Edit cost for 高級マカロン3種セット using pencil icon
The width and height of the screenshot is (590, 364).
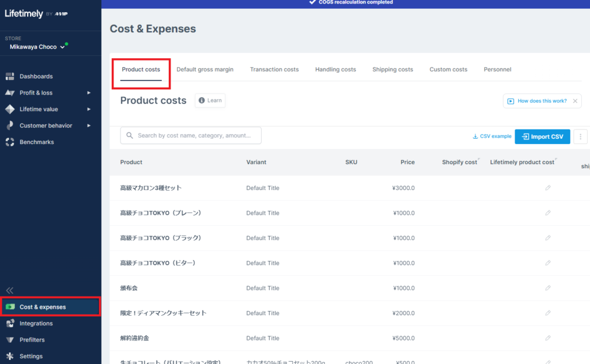pyautogui.click(x=547, y=188)
